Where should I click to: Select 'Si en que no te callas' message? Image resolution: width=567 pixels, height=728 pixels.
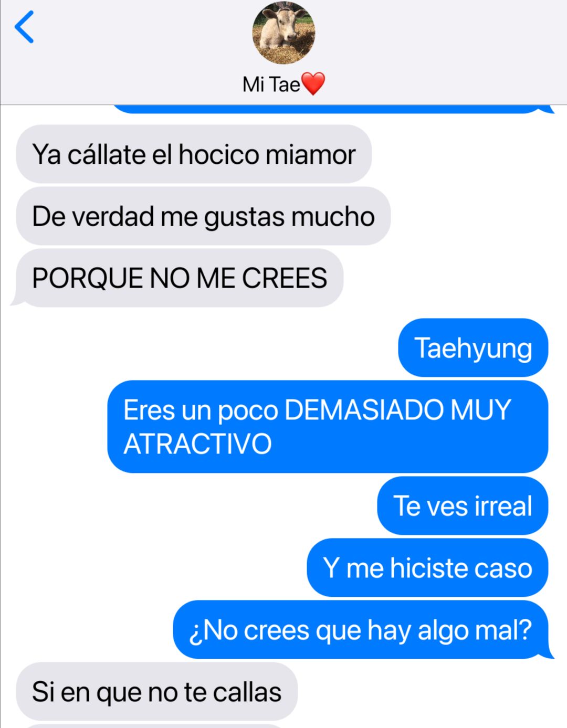click(x=157, y=692)
